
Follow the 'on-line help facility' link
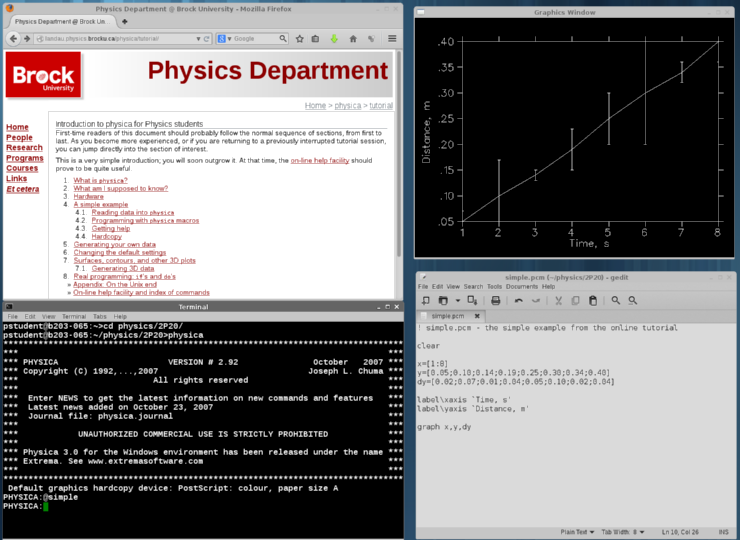pos(319,160)
